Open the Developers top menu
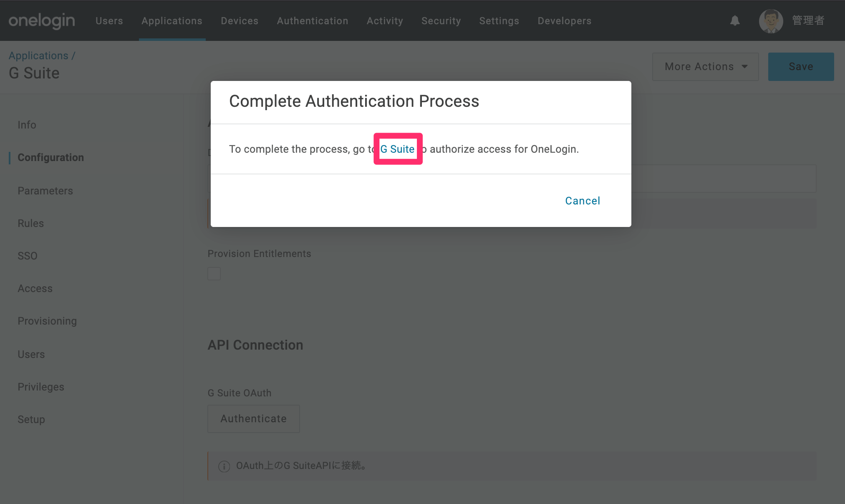845x504 pixels. pyautogui.click(x=565, y=21)
